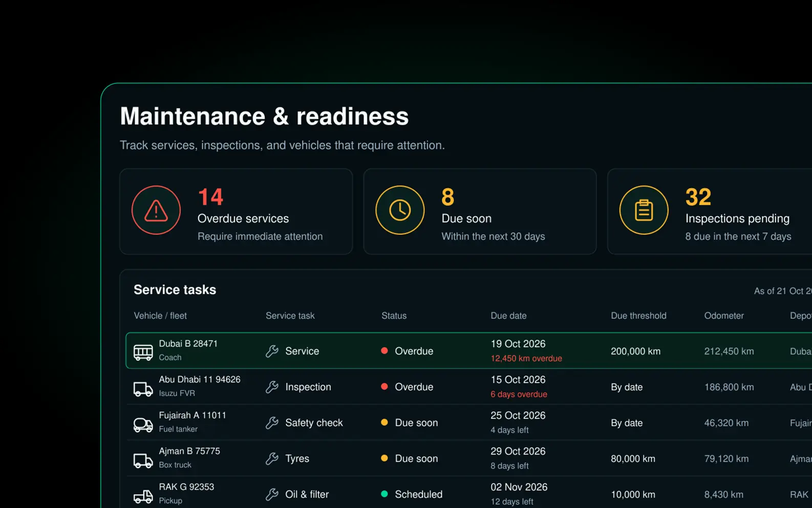Click the 25 Oct 2026 due date

[x=518, y=415]
